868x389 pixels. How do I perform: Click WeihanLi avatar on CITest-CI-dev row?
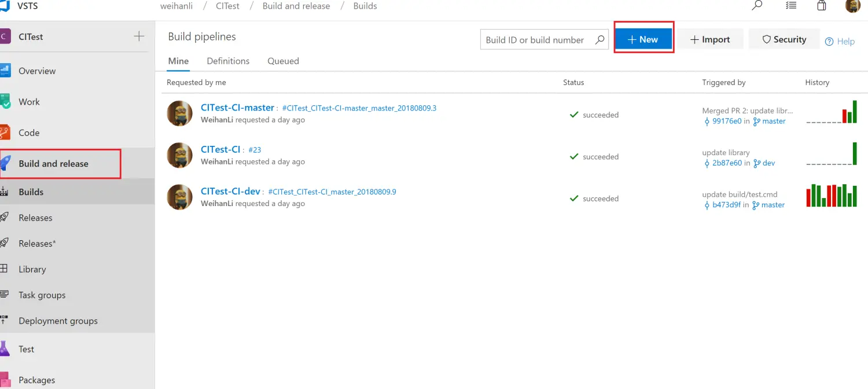[179, 197]
